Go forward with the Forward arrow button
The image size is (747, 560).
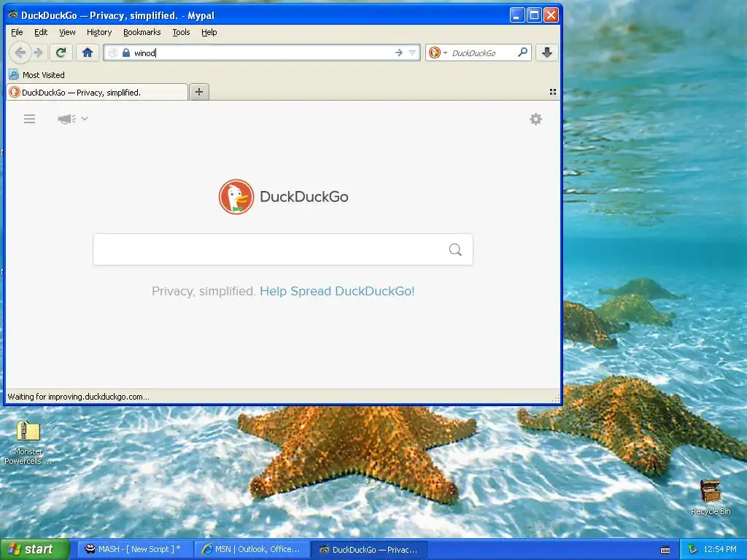39,52
